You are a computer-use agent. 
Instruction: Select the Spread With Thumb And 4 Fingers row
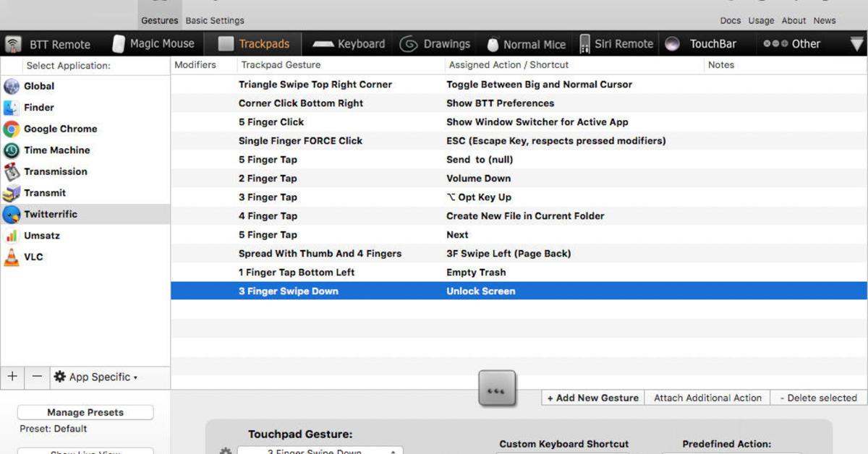[x=519, y=254]
